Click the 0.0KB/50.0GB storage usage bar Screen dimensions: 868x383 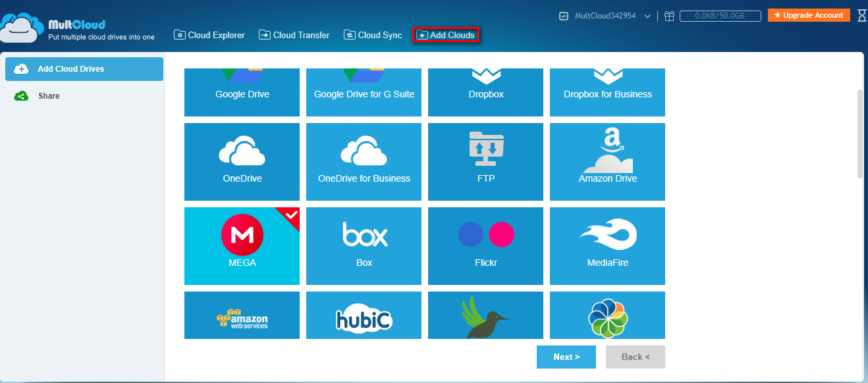[720, 16]
